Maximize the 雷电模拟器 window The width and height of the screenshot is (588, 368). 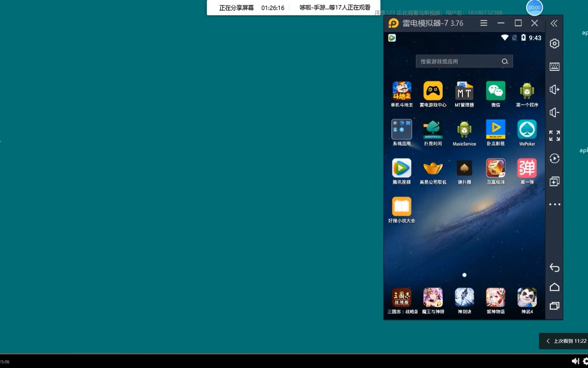(518, 23)
